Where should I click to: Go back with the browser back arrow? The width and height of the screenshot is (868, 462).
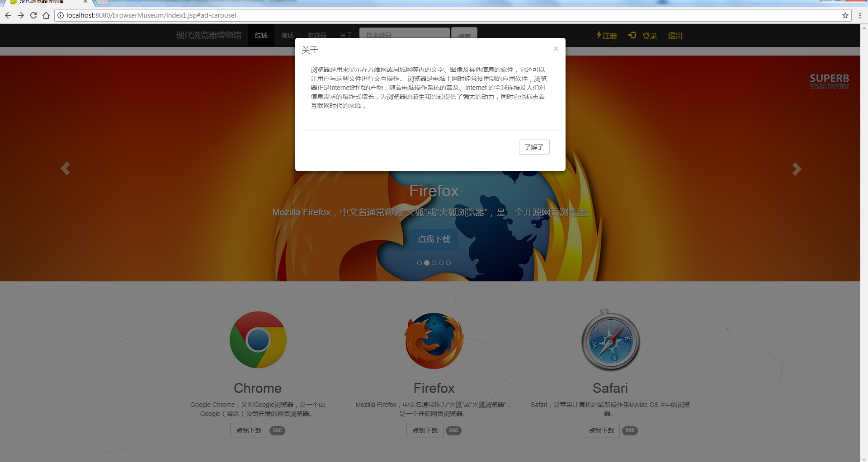8,15
